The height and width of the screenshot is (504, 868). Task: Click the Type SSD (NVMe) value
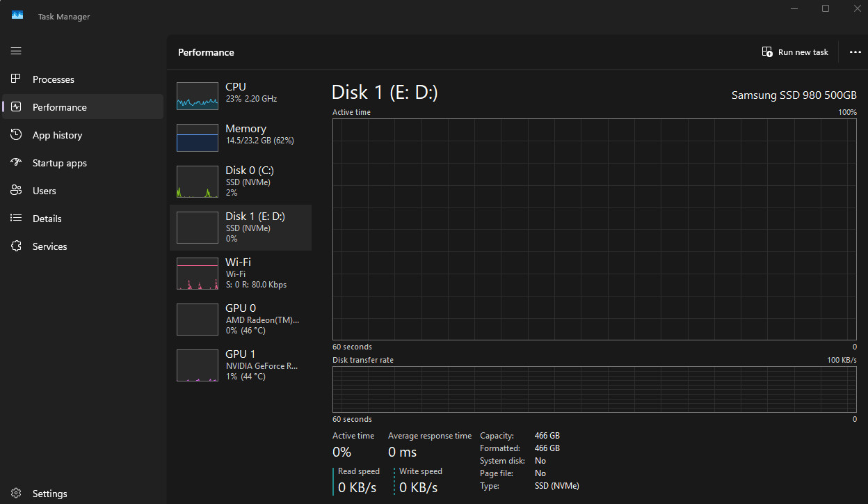(x=556, y=486)
